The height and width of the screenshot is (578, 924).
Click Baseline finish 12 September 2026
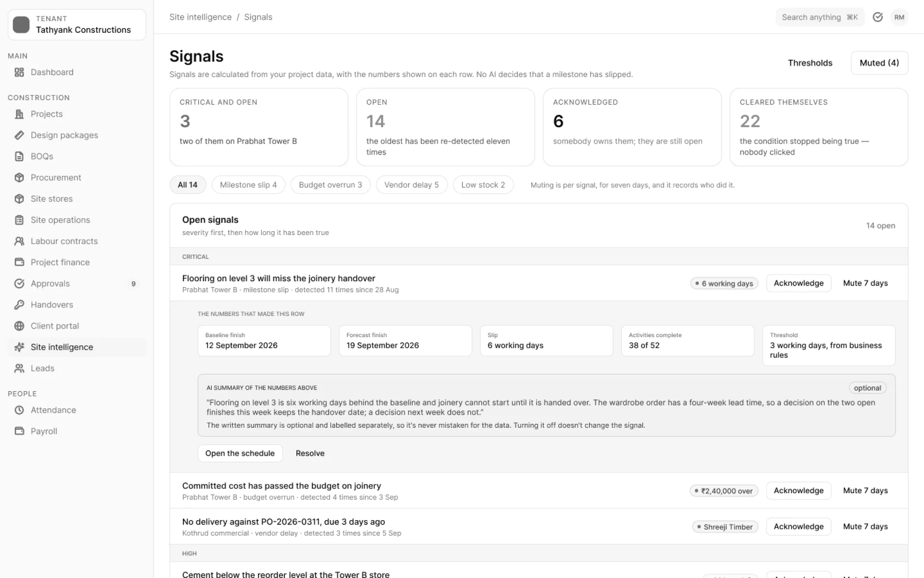coord(264,341)
